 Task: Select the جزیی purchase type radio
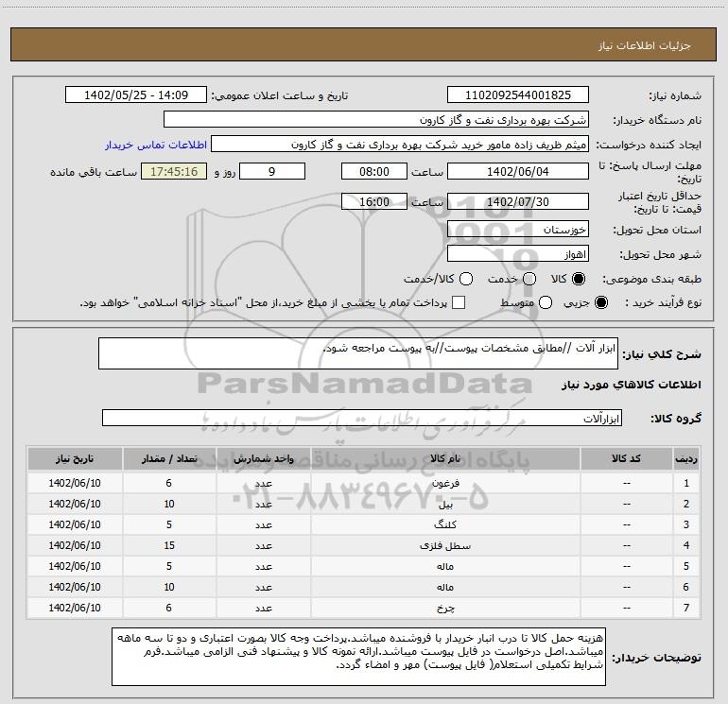pyautogui.click(x=600, y=302)
